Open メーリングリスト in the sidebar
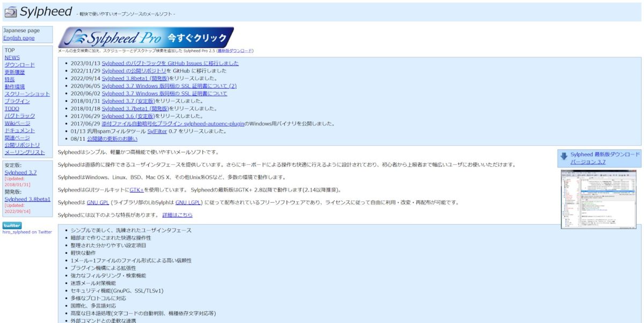 [x=25, y=152]
